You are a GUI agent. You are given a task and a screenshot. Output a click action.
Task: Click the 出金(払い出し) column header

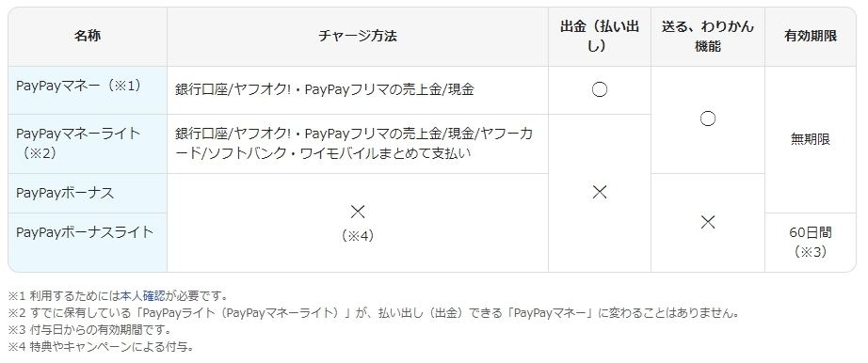tap(600, 37)
